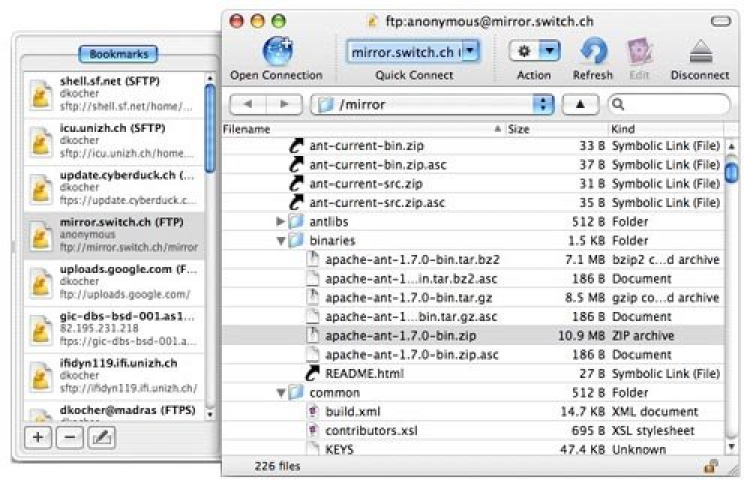The width and height of the screenshot is (750, 495).
Task: Collapse the common folder triangle
Action: (x=281, y=393)
